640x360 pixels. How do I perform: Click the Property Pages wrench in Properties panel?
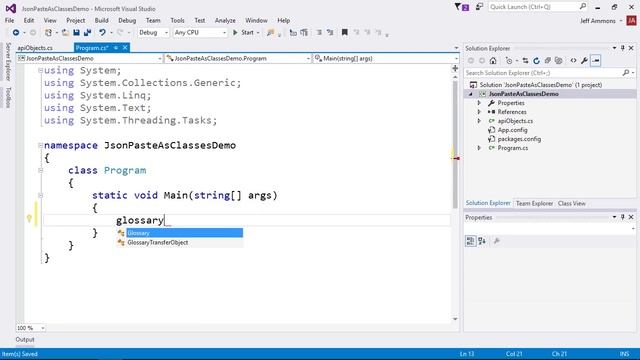[x=497, y=241]
